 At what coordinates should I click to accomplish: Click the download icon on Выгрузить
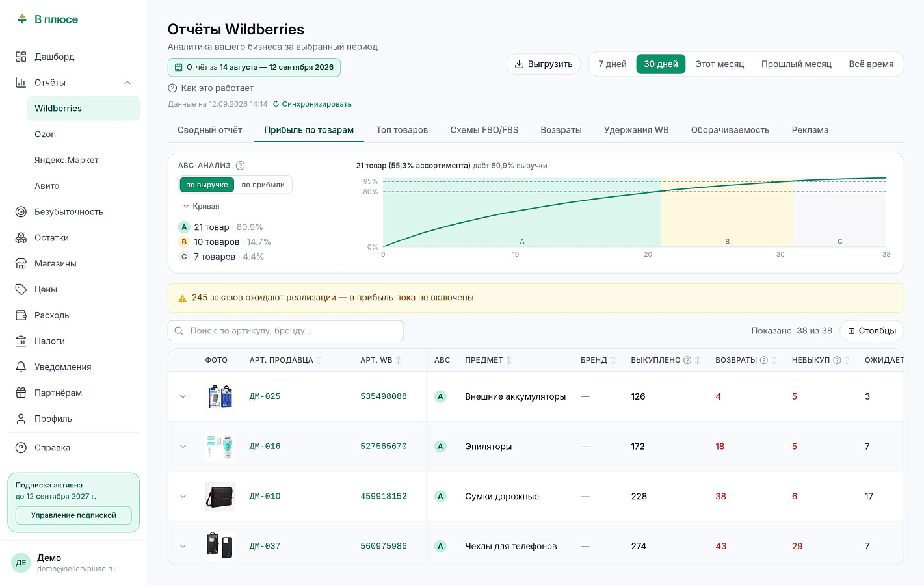pyautogui.click(x=519, y=64)
